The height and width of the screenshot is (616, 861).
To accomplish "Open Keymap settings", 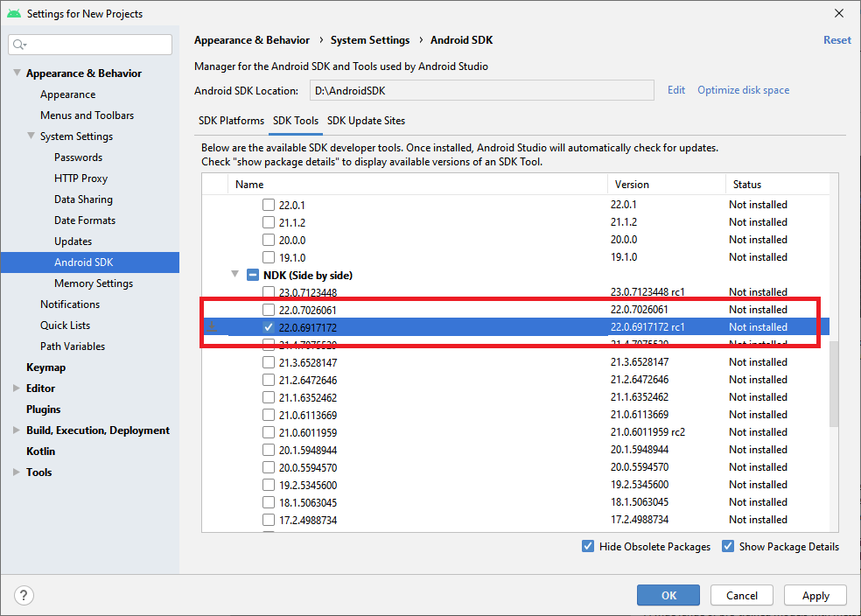I will (x=45, y=367).
